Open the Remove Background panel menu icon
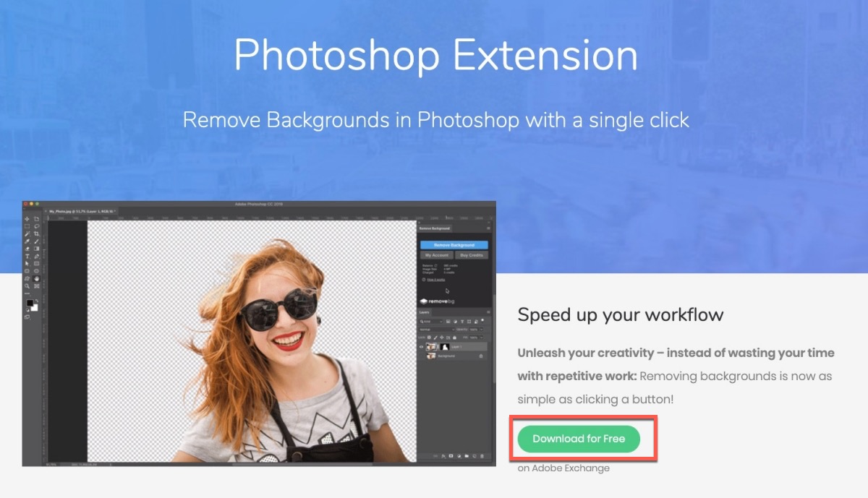Image resolution: width=868 pixels, height=498 pixels. coord(488,228)
